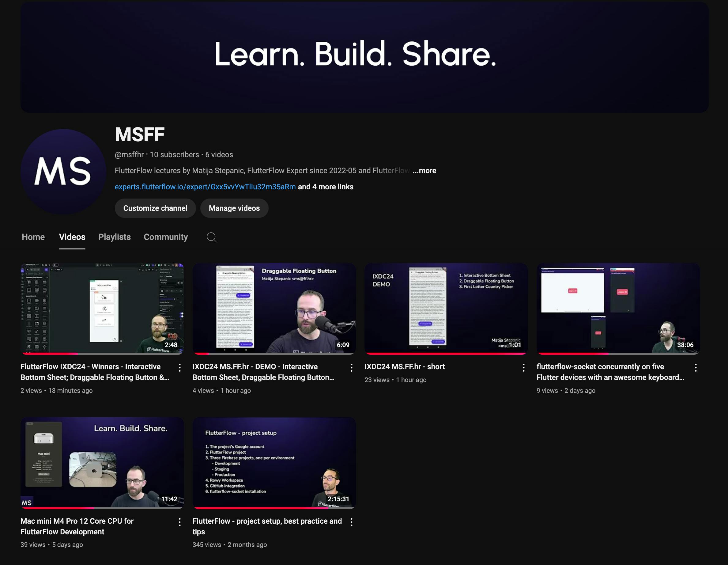Click the '10 subscribers' text
This screenshot has height=565, width=728.
(174, 154)
